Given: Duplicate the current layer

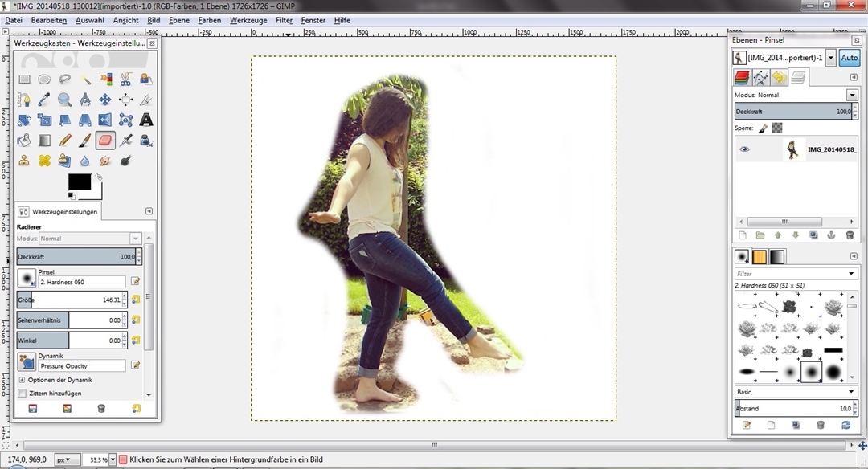Looking at the screenshot, I should pyautogui.click(x=813, y=235).
